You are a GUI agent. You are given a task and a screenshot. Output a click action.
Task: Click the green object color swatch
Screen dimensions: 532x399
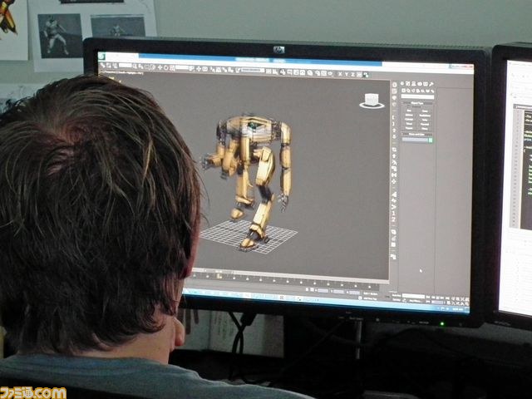pyautogui.click(x=431, y=140)
